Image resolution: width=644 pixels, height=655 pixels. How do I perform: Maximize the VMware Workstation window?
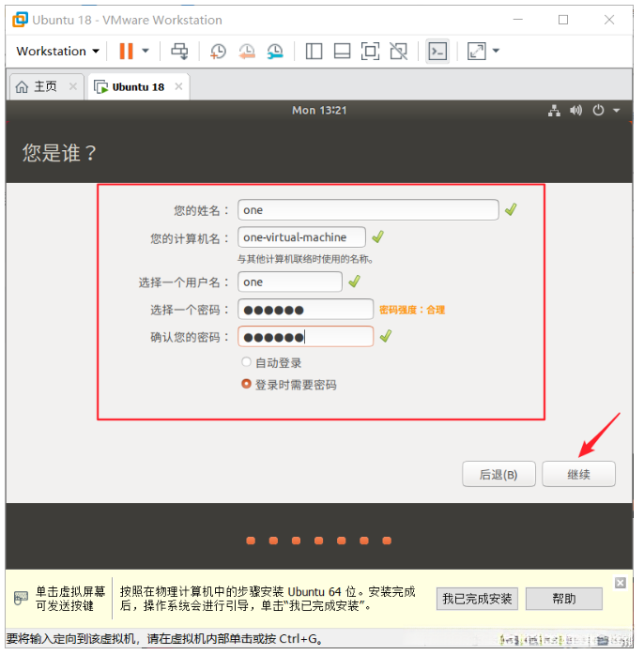coord(563,20)
